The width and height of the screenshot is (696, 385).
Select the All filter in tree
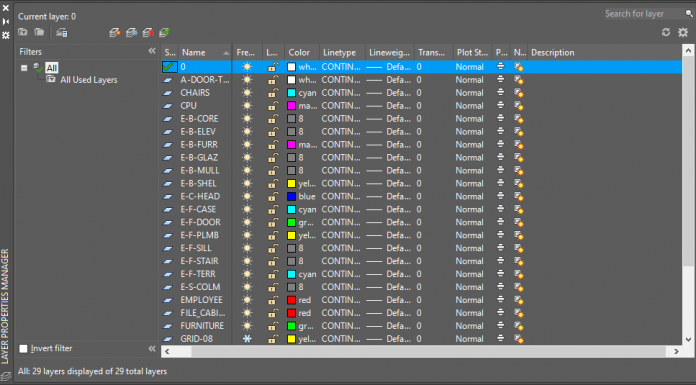[52, 68]
